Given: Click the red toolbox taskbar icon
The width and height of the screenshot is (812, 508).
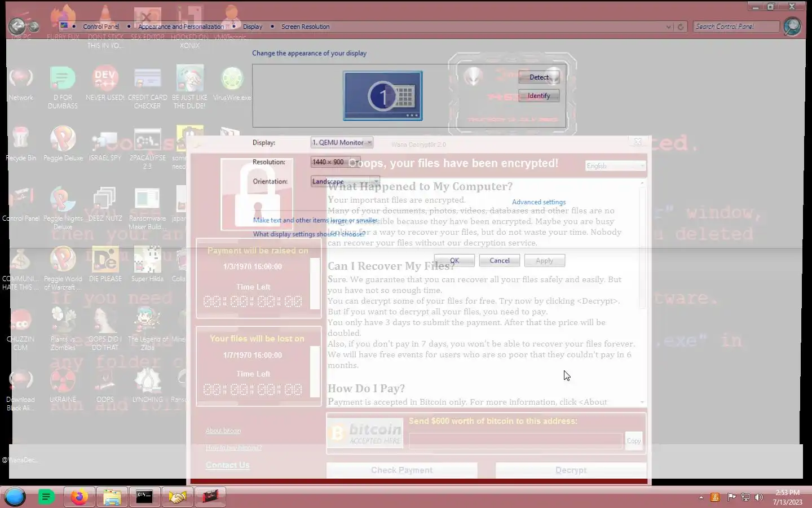Looking at the screenshot, I should pyautogui.click(x=210, y=497).
